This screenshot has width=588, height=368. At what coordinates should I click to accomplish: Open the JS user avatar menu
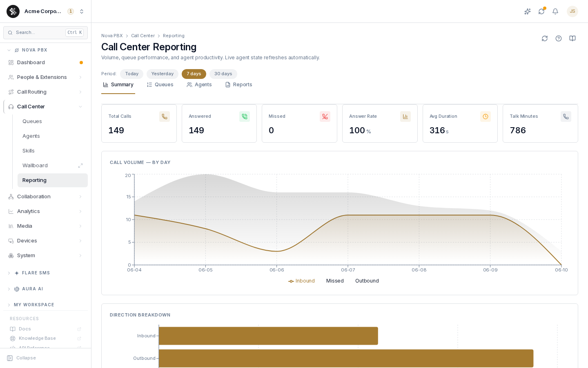pyautogui.click(x=572, y=11)
